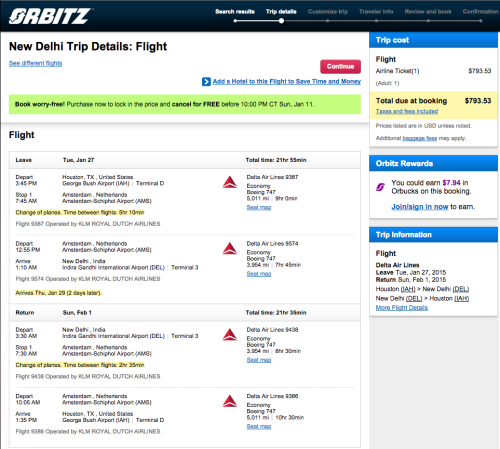Select the Trip details step
This screenshot has height=449, width=500.
coord(281,12)
